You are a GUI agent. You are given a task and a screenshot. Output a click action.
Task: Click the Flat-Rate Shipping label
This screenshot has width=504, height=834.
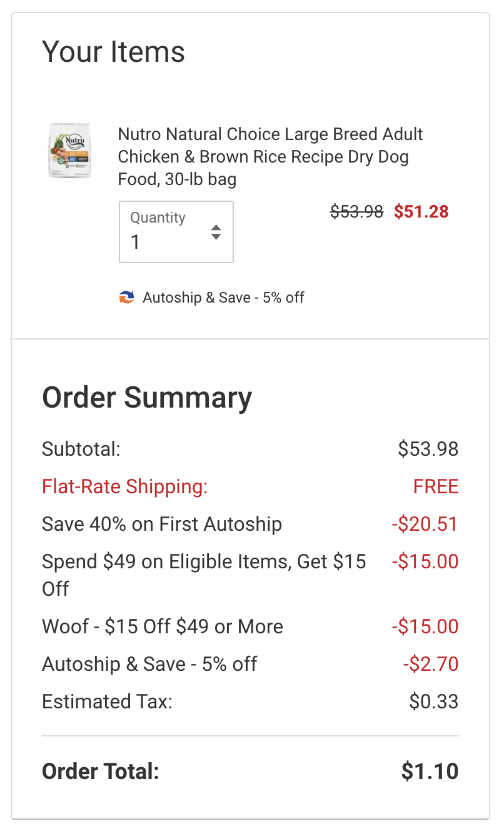pos(124,486)
